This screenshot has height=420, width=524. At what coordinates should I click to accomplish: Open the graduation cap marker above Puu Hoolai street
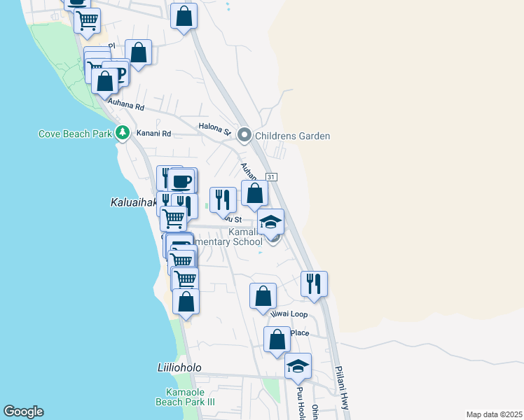tap(298, 366)
